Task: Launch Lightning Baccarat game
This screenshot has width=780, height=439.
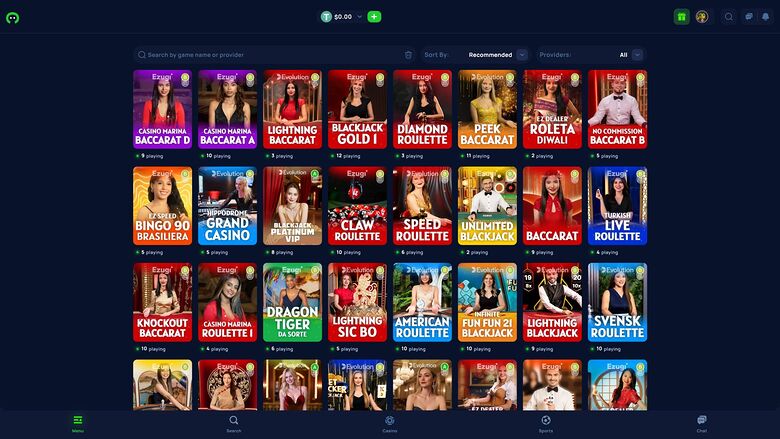Action: (x=292, y=109)
